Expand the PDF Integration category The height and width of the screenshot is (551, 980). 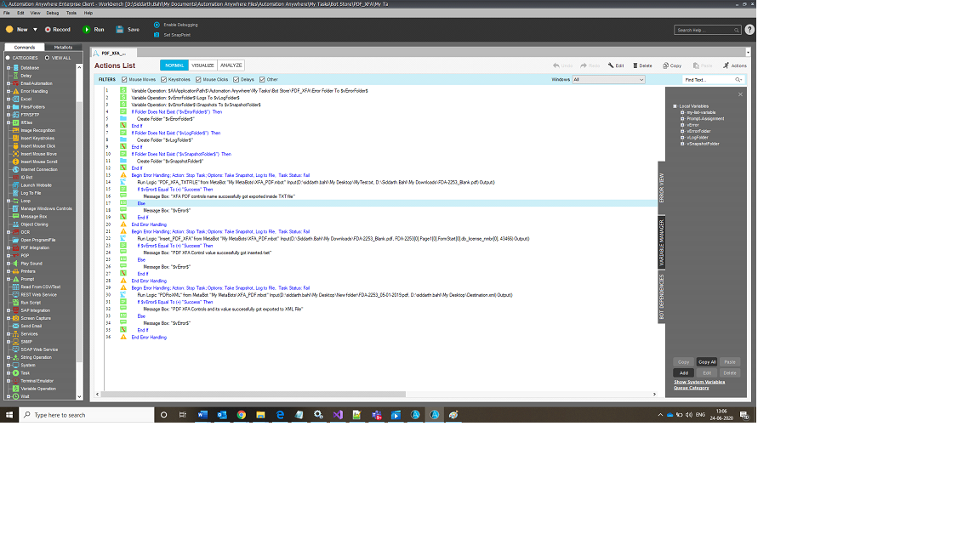9,247
